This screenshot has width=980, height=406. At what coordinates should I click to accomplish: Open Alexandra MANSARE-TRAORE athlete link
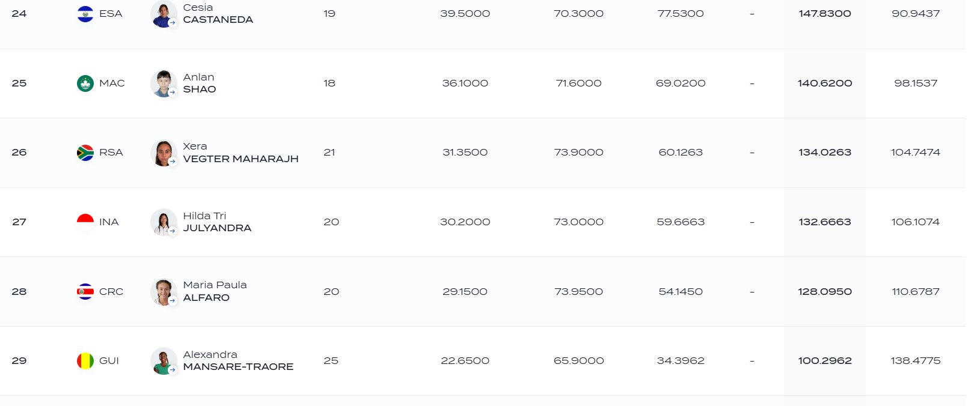pos(238,360)
